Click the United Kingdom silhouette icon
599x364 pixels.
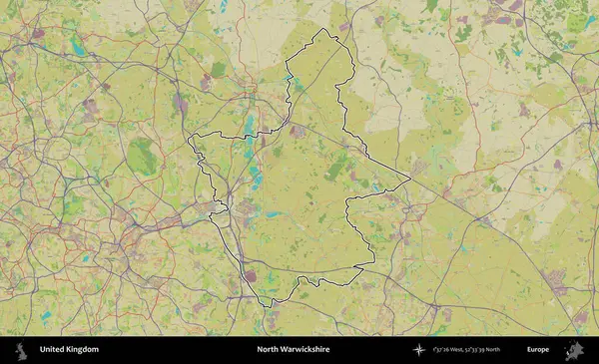[x=21, y=351]
